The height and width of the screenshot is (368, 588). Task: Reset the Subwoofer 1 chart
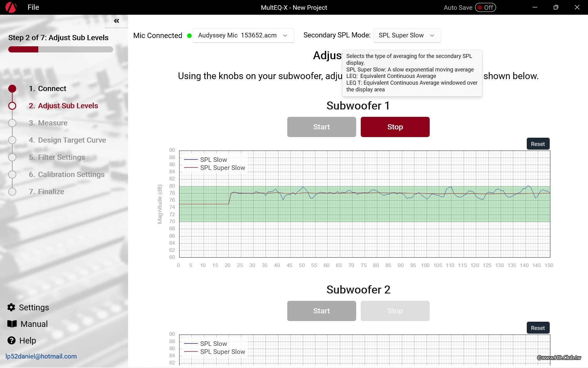coord(538,144)
